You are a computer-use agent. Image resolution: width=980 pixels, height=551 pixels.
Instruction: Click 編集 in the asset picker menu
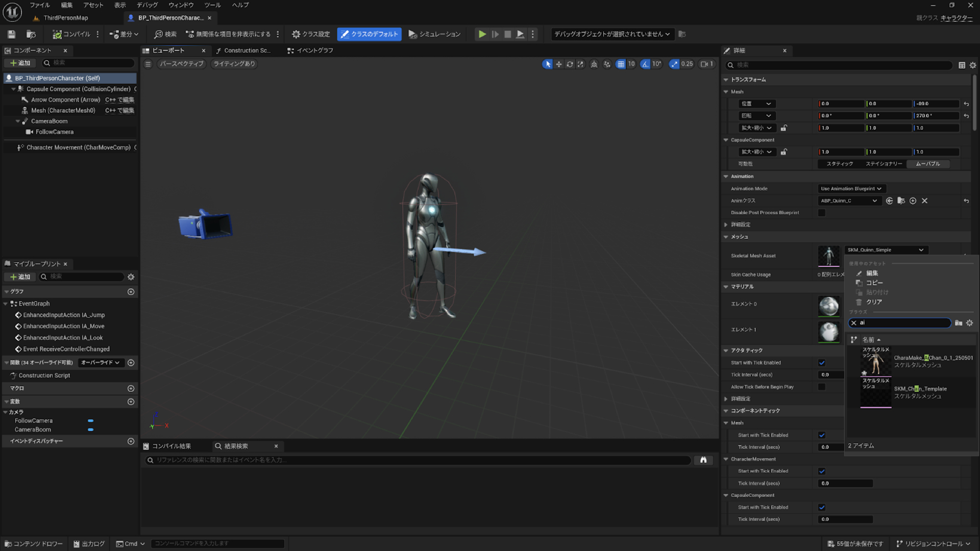pyautogui.click(x=872, y=273)
